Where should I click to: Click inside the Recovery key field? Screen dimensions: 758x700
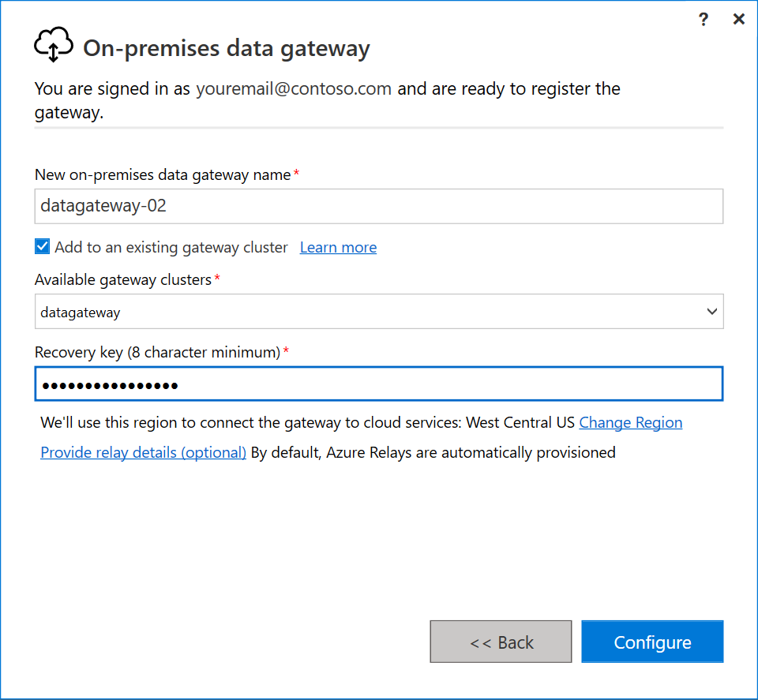pos(379,384)
